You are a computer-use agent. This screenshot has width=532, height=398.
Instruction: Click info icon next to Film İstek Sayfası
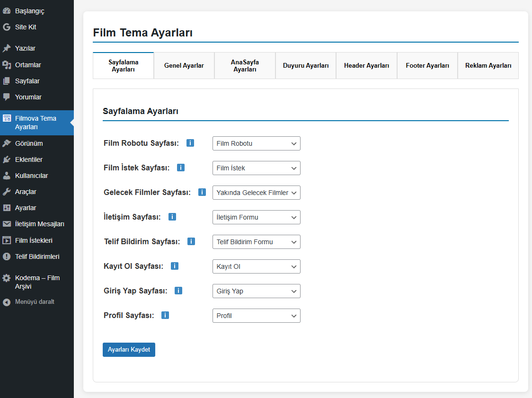pos(181,168)
